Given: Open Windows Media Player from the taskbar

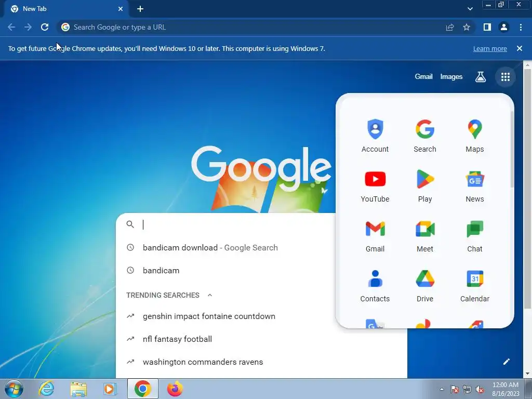Looking at the screenshot, I should pos(110,389).
